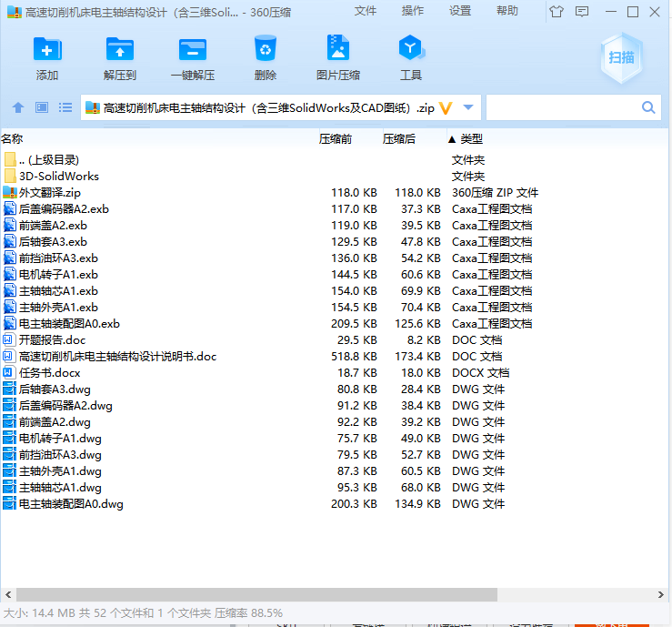This screenshot has width=672, height=627.
Task: Click the horizontal scrollbar thumb
Action: 256,595
